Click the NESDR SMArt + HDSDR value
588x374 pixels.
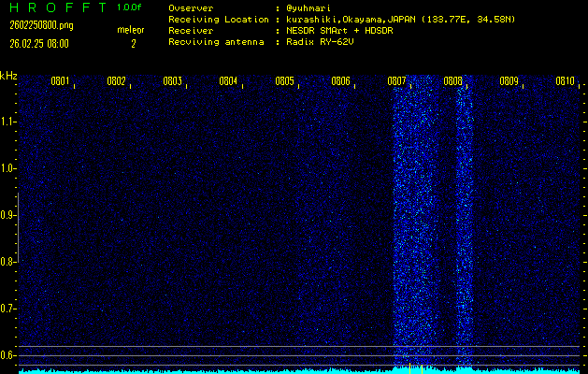pyautogui.click(x=339, y=30)
